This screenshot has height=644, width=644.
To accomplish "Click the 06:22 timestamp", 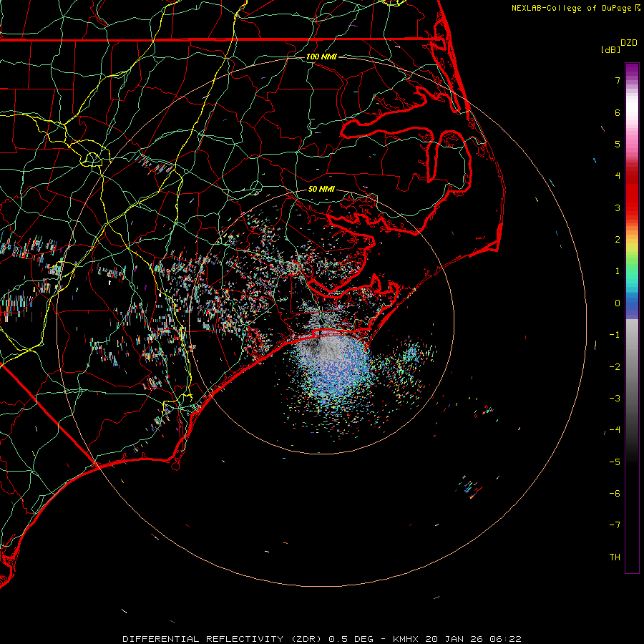I will [506, 639].
